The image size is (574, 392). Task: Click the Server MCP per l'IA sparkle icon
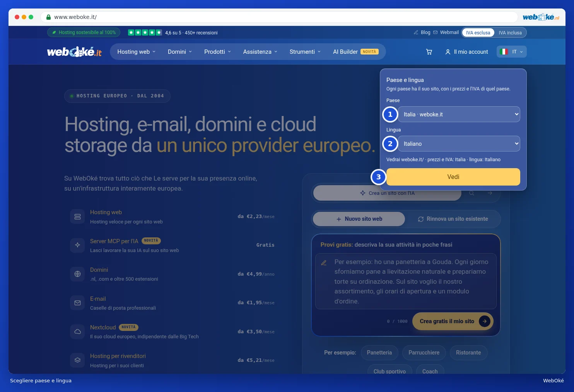[77, 245]
